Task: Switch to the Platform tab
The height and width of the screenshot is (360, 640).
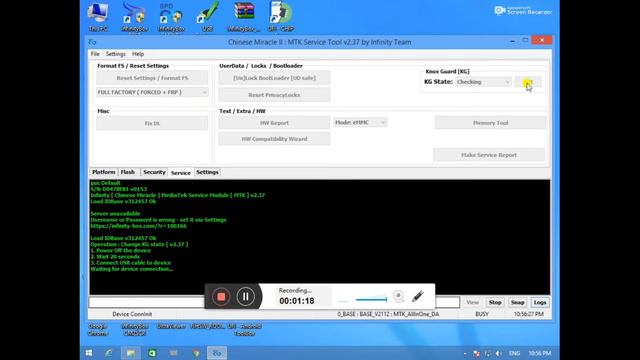Action: coord(104,172)
